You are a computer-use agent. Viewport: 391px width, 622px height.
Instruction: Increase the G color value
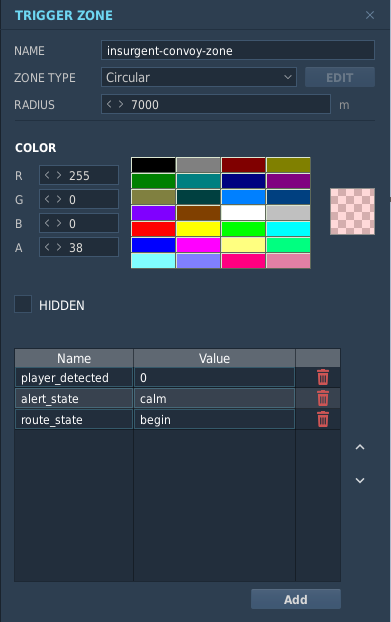[x=59, y=199]
